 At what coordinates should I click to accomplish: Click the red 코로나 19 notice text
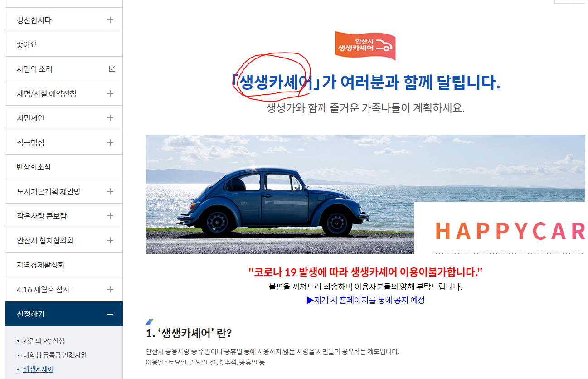(365, 272)
